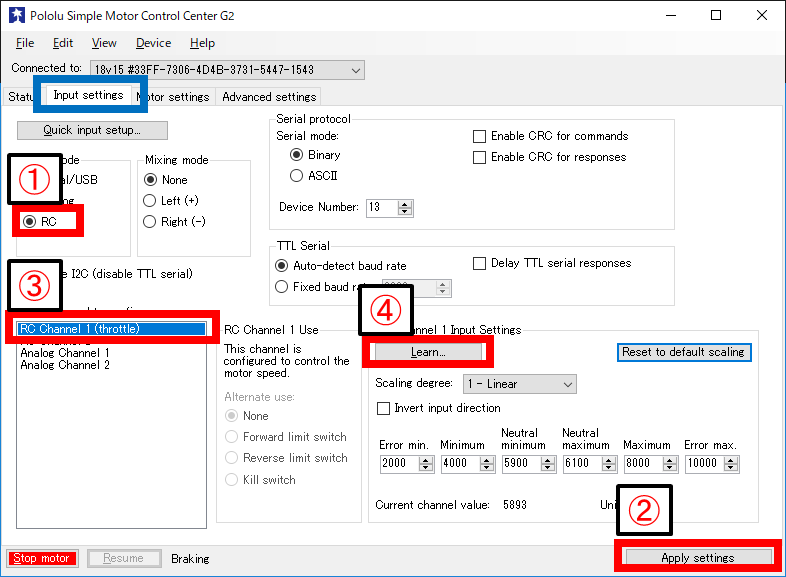The image size is (786, 577).
Task: Open the File menu
Action: 25,43
